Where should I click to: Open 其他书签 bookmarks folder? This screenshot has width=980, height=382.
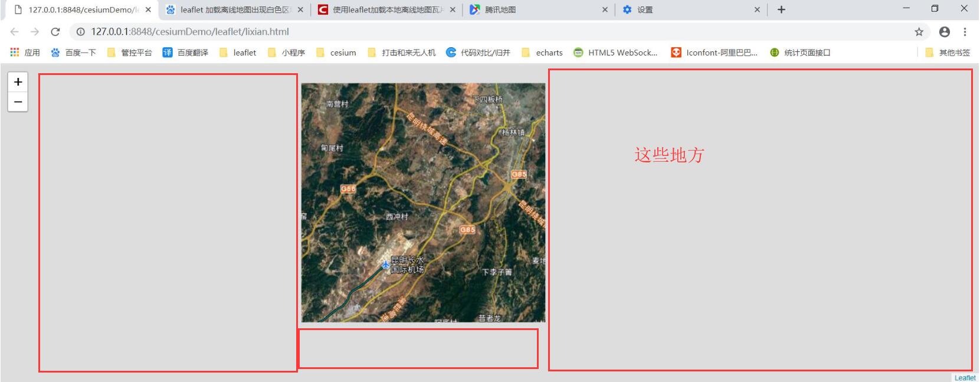click(x=948, y=53)
